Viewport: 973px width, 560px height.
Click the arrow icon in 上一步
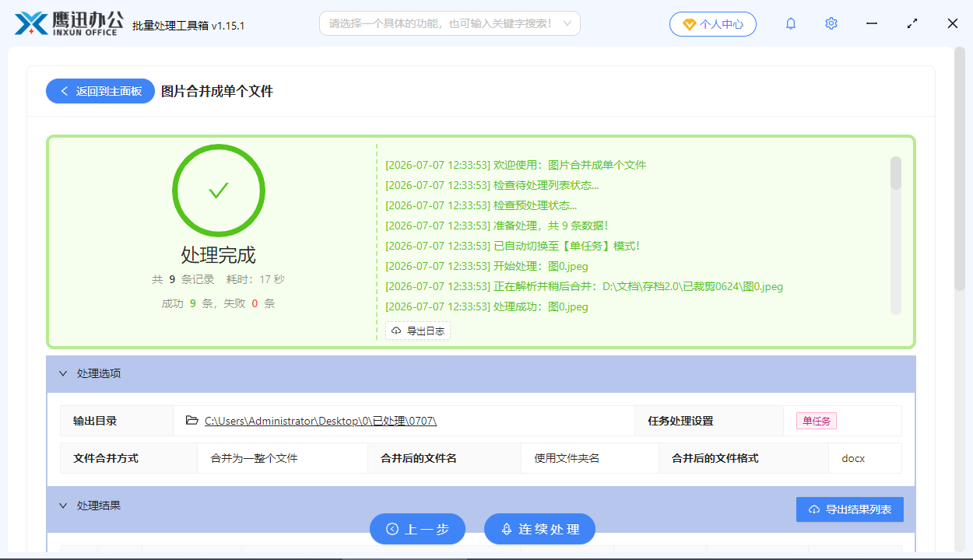[x=392, y=529]
